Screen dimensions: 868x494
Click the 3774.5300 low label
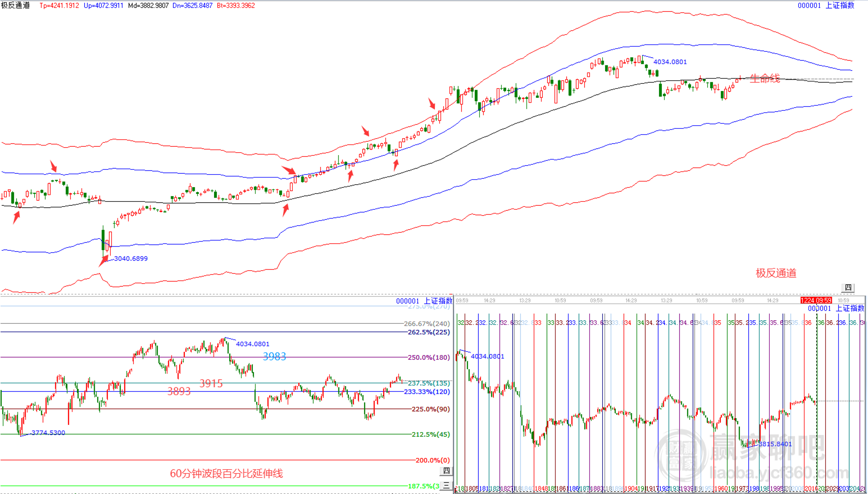pyautogui.click(x=48, y=433)
